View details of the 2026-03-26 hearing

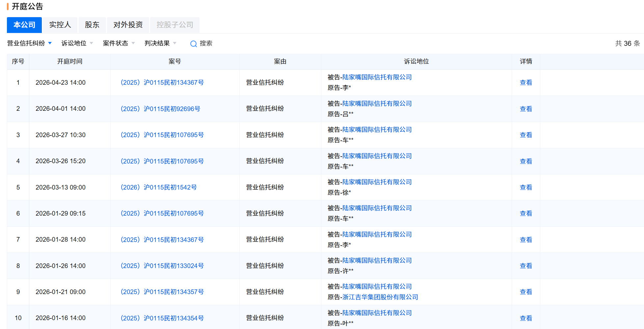tap(526, 161)
